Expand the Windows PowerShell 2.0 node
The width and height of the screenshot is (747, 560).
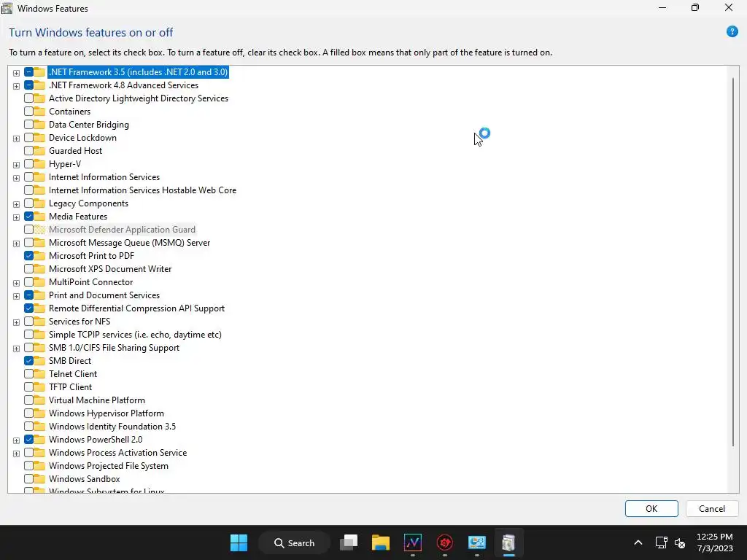[x=16, y=440]
